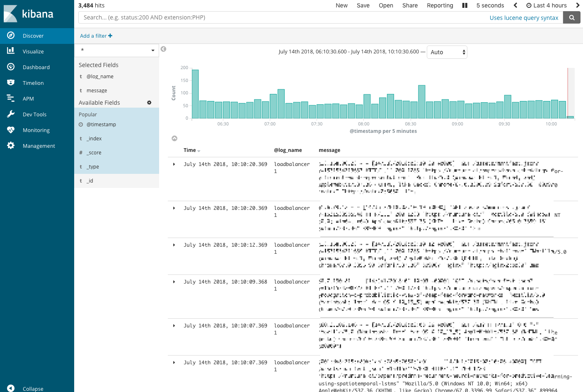Viewport: 583px width, 392px height.
Task: Open the Dashboard sidebar icon
Action: [x=11, y=67]
